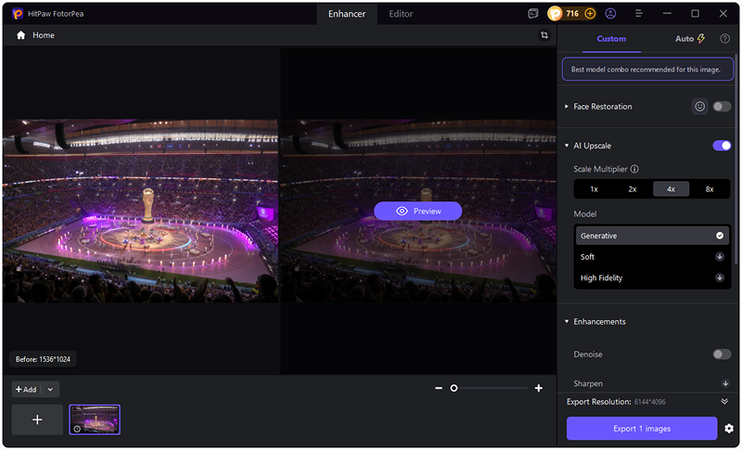Click the crop icon above preview
Image resolution: width=742 pixels, height=450 pixels.
coord(544,35)
